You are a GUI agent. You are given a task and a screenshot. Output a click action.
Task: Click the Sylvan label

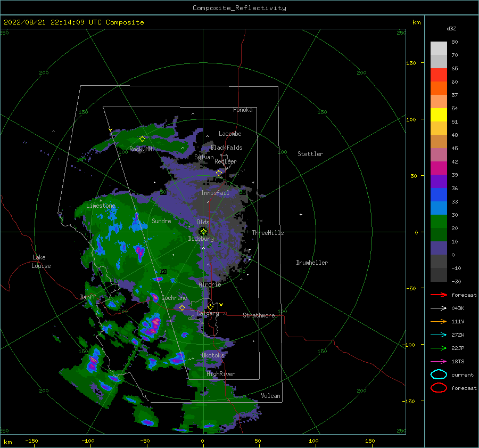pos(204,157)
